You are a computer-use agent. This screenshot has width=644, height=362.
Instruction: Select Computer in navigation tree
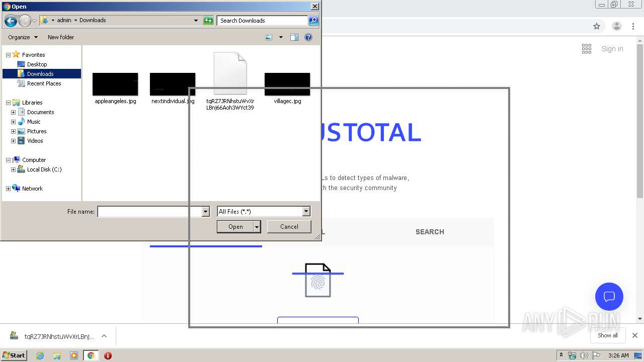point(34,160)
